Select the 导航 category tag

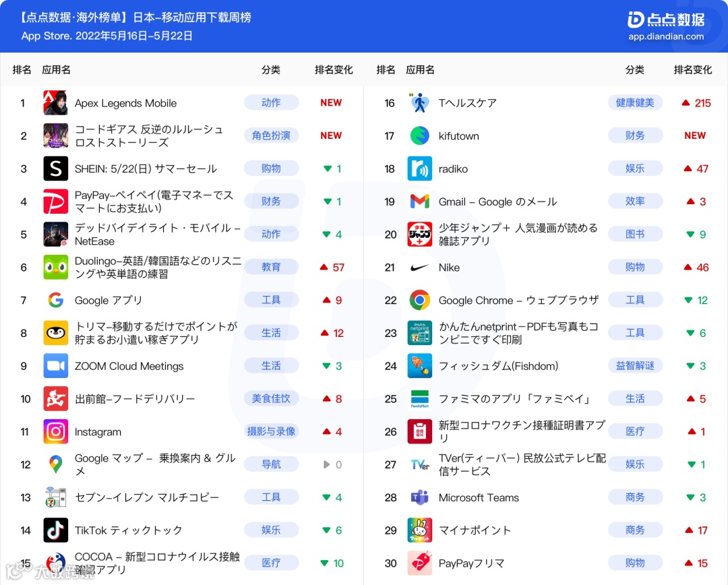(271, 464)
